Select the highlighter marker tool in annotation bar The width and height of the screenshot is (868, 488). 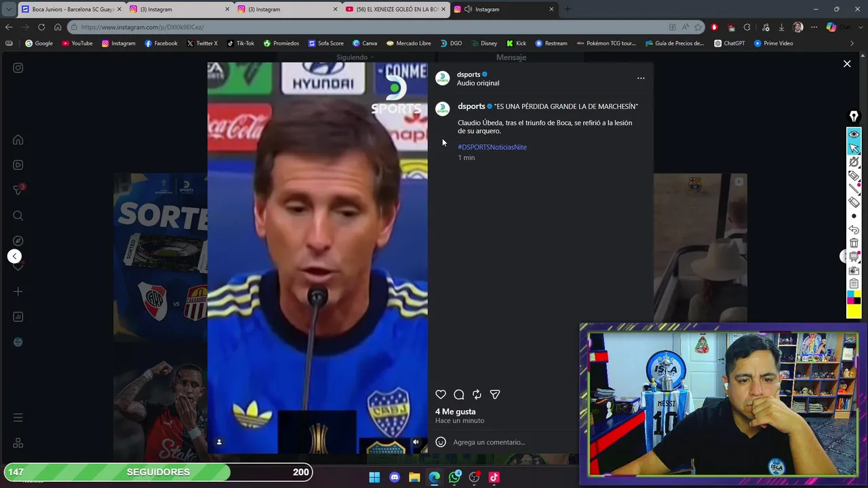[x=854, y=176]
